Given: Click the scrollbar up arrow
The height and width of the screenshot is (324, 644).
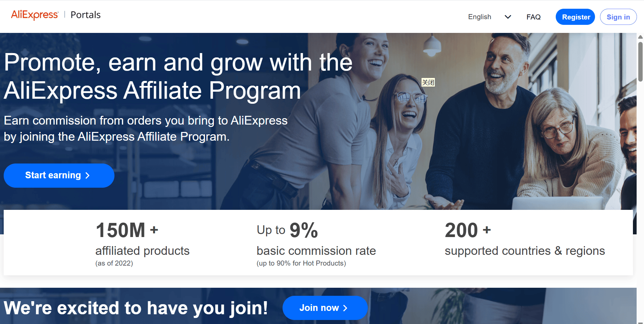Looking at the screenshot, I should (640, 37).
